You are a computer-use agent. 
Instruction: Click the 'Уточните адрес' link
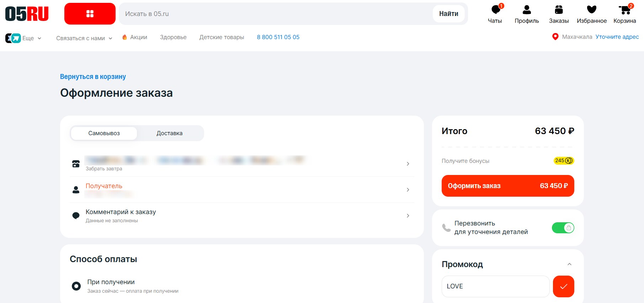click(x=617, y=37)
